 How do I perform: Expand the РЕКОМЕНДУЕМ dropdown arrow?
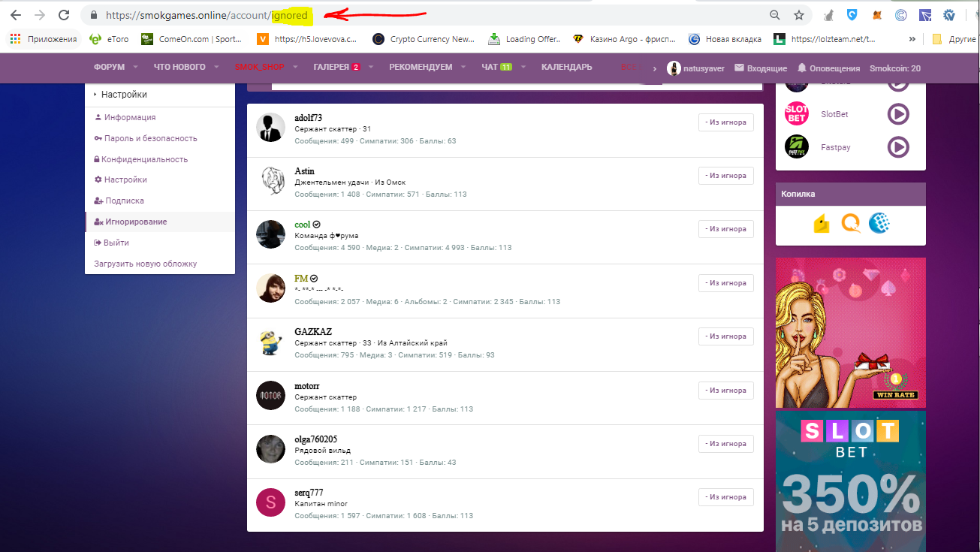click(x=463, y=68)
